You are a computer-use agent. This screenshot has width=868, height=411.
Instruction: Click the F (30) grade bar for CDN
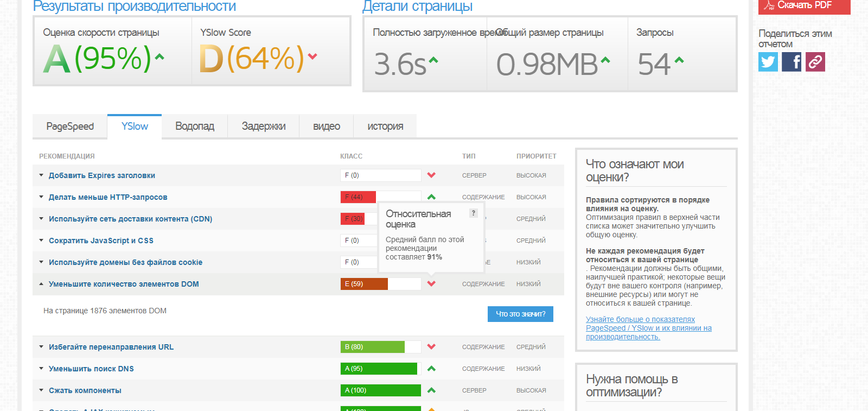pos(359,219)
